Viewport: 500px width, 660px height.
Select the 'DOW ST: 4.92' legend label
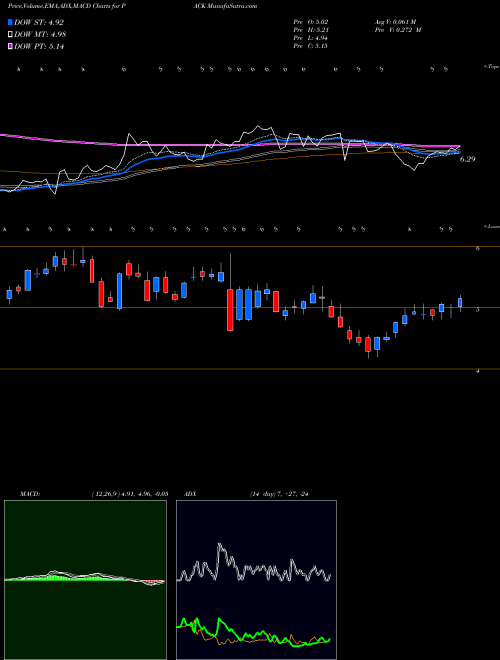point(39,22)
